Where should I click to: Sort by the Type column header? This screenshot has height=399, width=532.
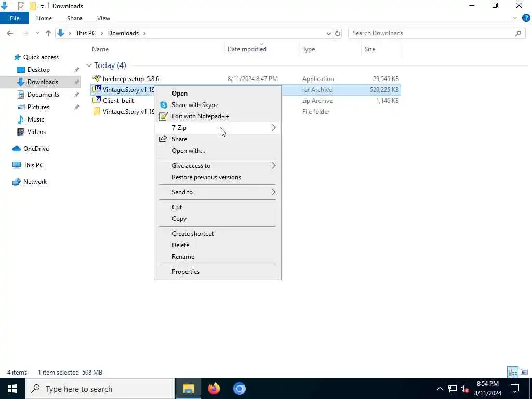[x=309, y=49]
